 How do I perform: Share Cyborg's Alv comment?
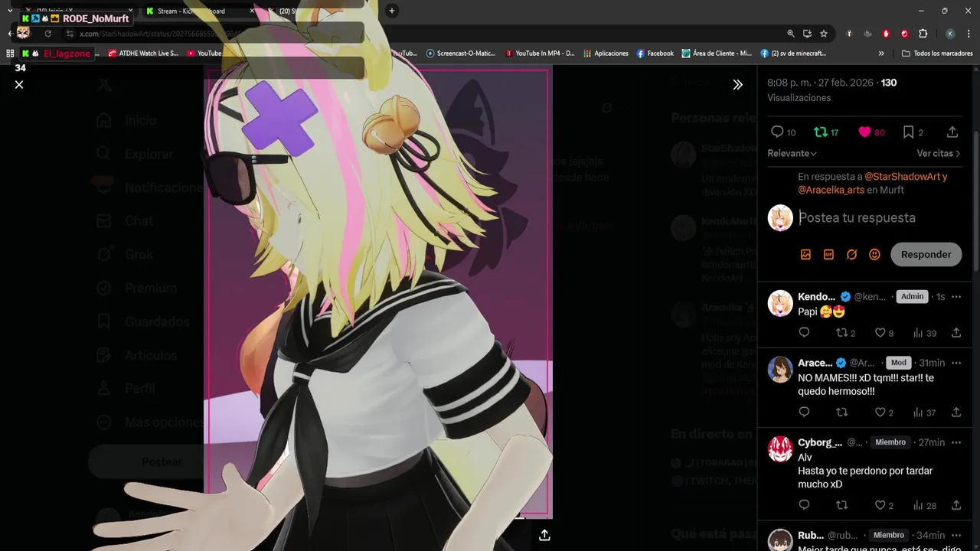click(956, 505)
